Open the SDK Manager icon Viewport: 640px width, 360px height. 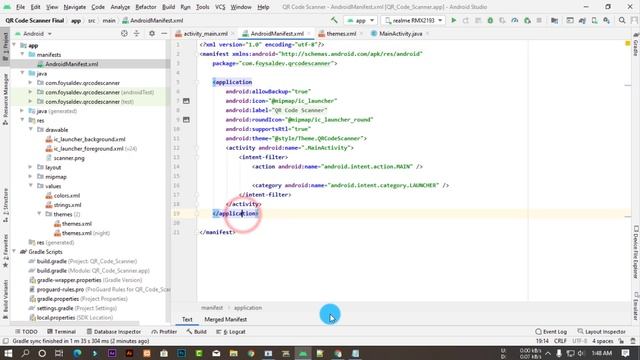tap(607, 20)
